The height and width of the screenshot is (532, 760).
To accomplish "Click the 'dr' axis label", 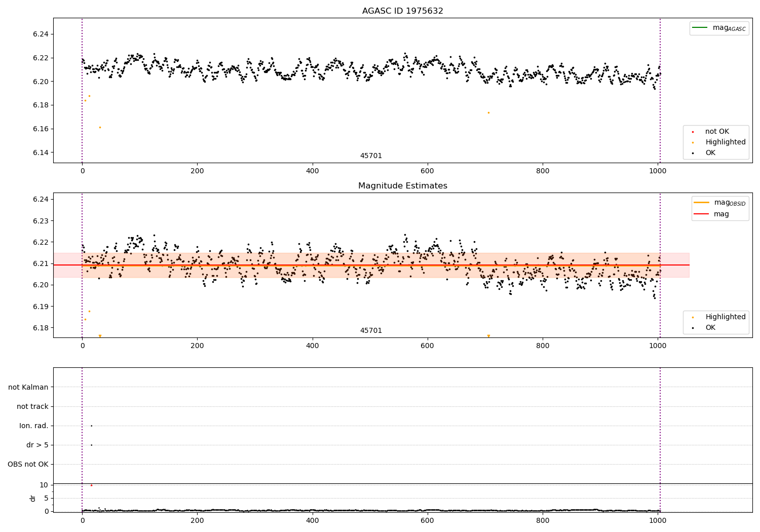I will click(x=33, y=498).
